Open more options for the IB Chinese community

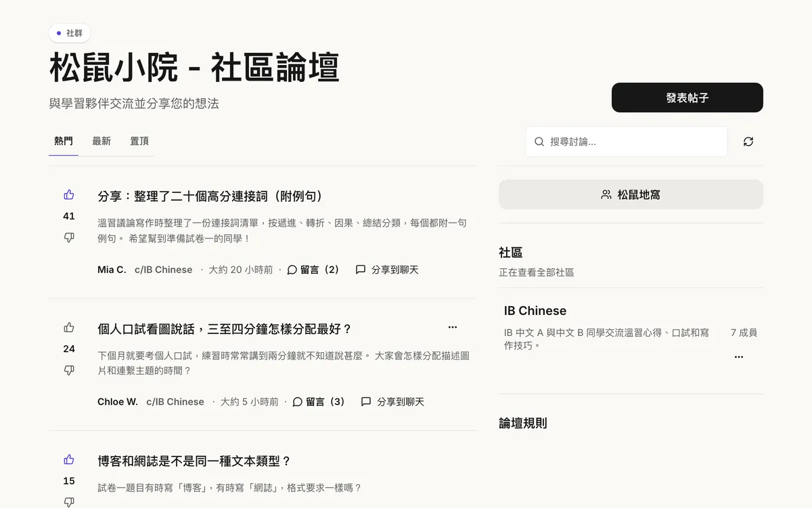tap(739, 357)
